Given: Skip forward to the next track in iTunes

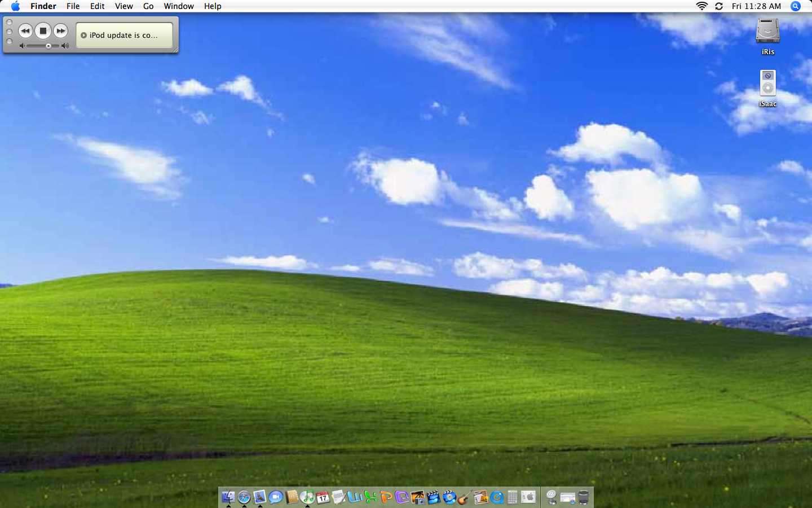Looking at the screenshot, I should [x=61, y=30].
